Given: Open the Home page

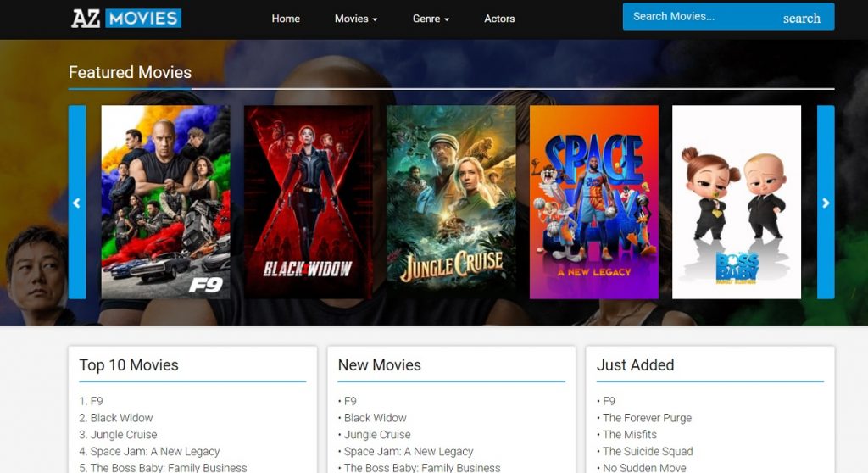Looking at the screenshot, I should point(286,19).
